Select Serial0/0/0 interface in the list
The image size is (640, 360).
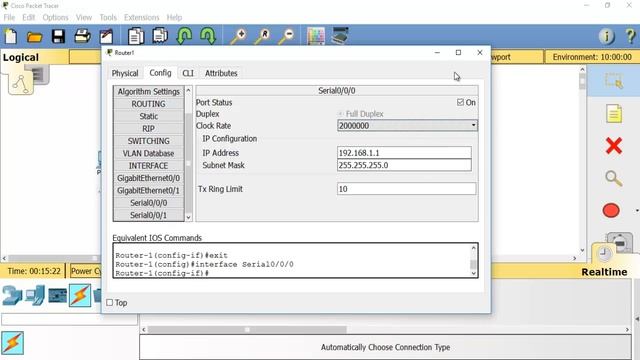coord(149,203)
